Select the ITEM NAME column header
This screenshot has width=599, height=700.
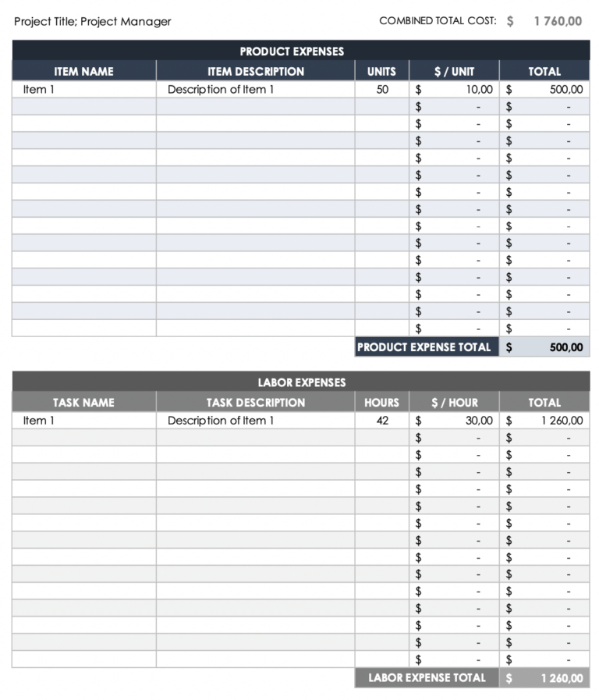click(83, 71)
